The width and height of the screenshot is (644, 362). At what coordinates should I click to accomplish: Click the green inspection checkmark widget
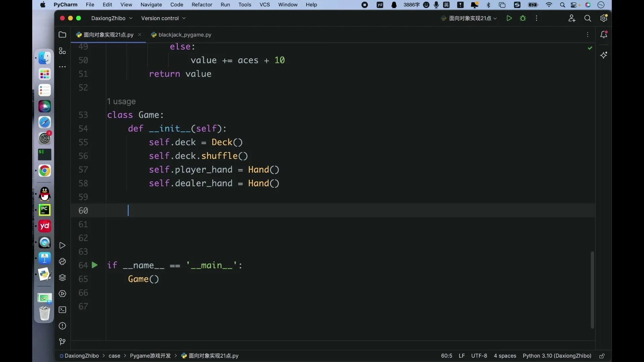point(590,48)
